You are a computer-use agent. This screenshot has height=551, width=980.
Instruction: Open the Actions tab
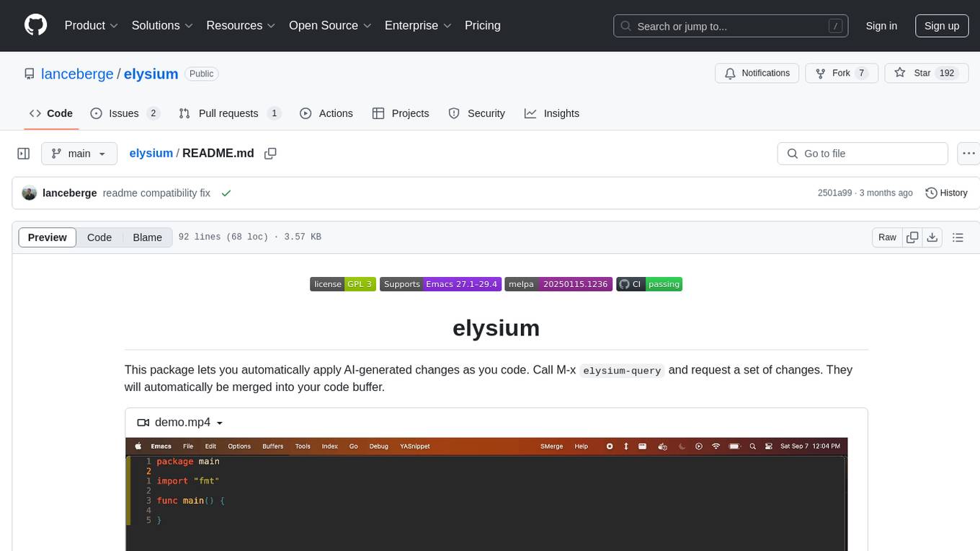click(326, 113)
